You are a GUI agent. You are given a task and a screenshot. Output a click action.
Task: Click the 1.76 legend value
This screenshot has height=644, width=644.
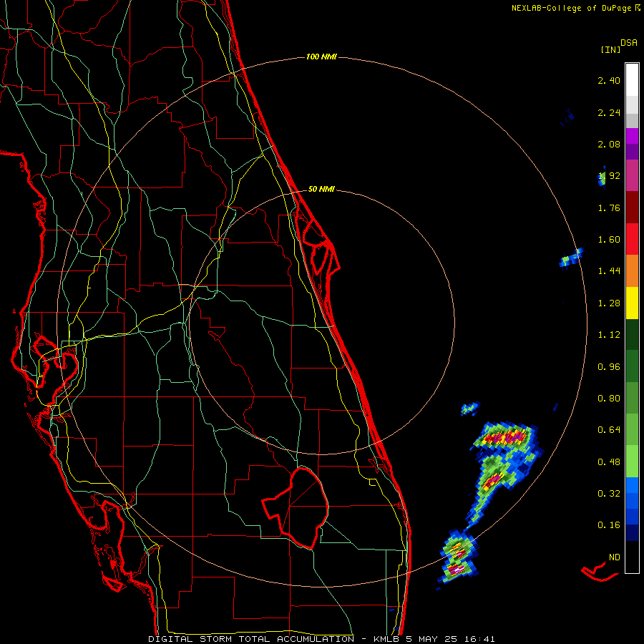(609, 208)
